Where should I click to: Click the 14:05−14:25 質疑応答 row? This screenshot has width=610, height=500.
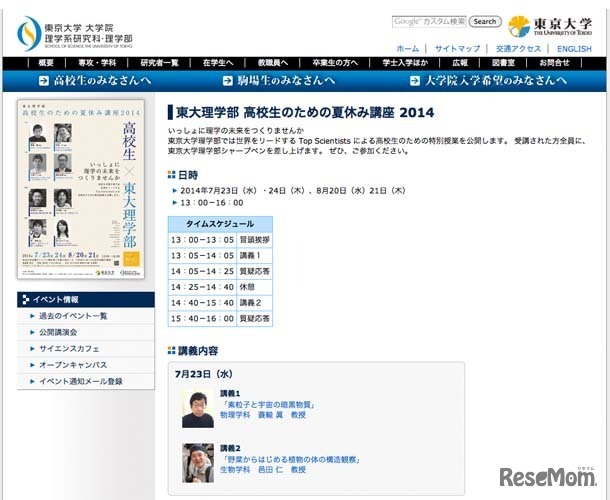[x=220, y=271]
